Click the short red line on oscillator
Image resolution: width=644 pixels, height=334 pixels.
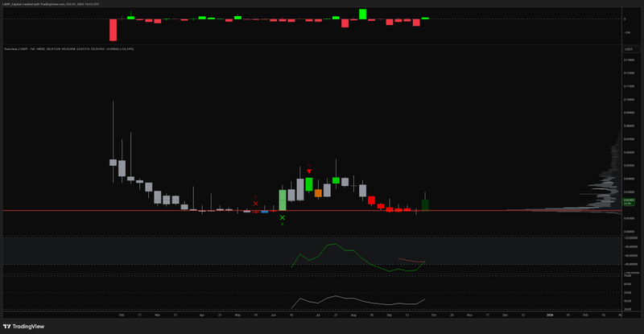point(411,260)
